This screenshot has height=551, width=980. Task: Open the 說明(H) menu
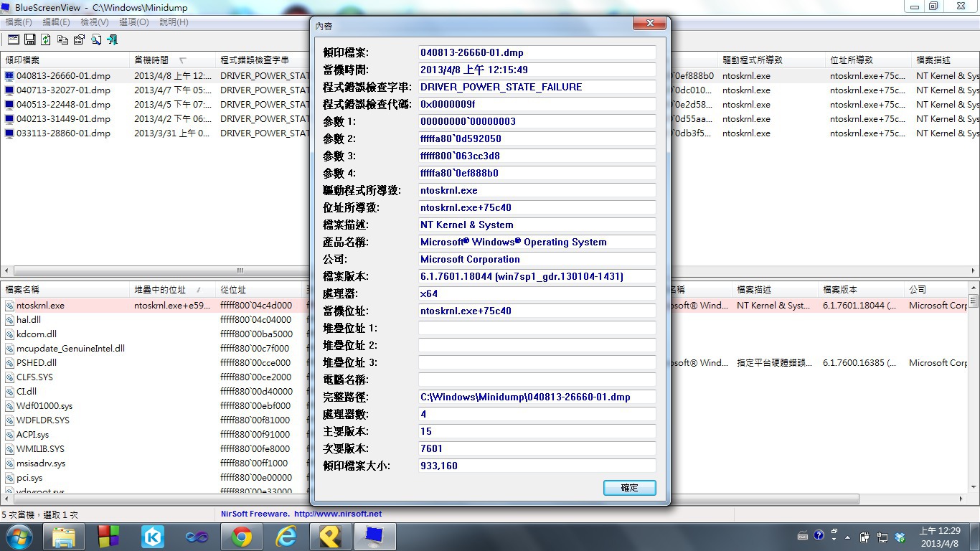point(174,22)
